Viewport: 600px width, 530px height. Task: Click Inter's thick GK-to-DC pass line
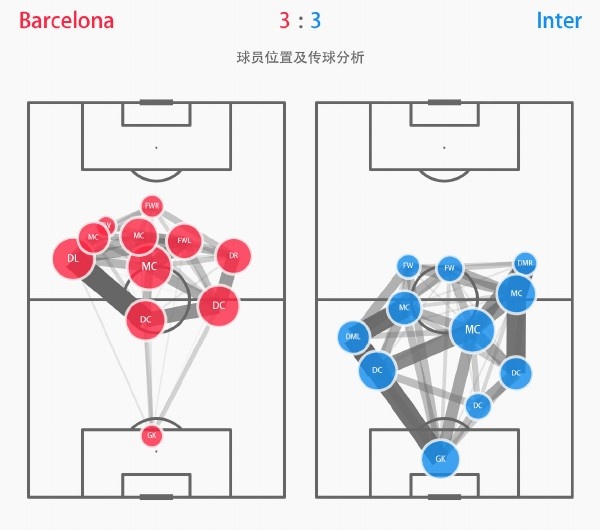[x=408, y=415]
